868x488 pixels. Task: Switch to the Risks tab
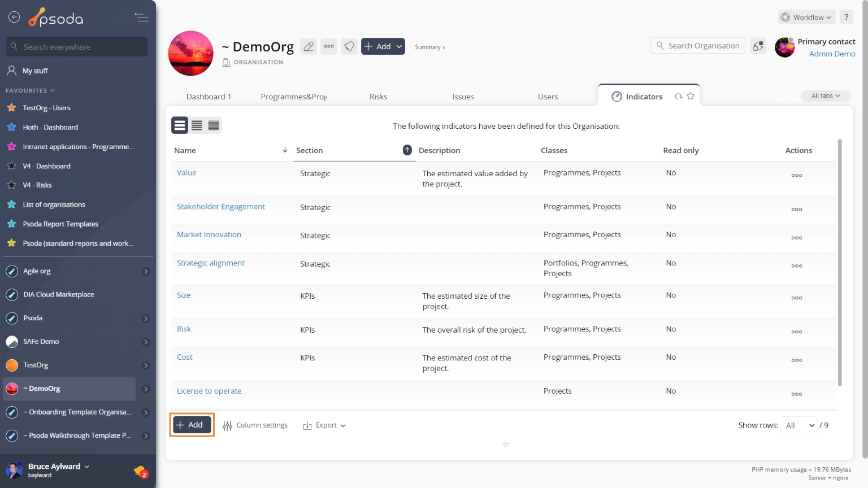coord(378,97)
